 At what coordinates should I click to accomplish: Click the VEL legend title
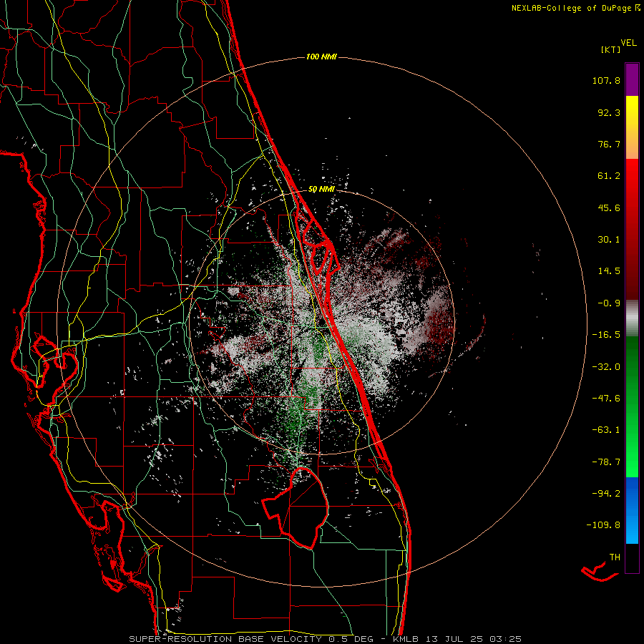point(628,43)
